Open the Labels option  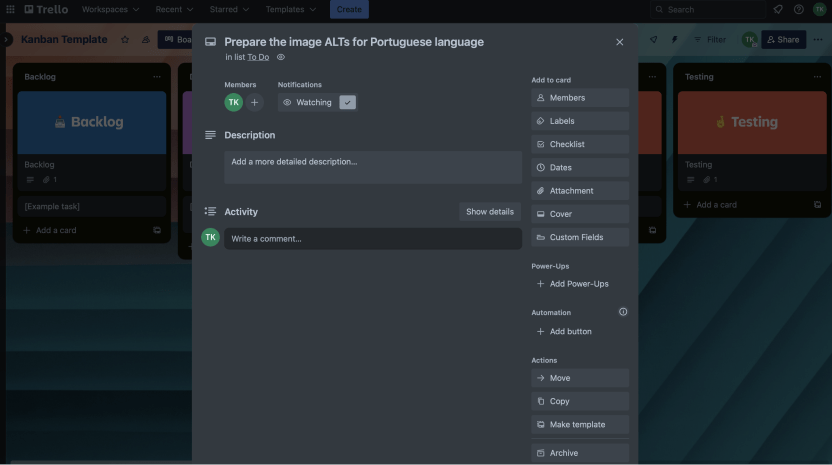(580, 121)
